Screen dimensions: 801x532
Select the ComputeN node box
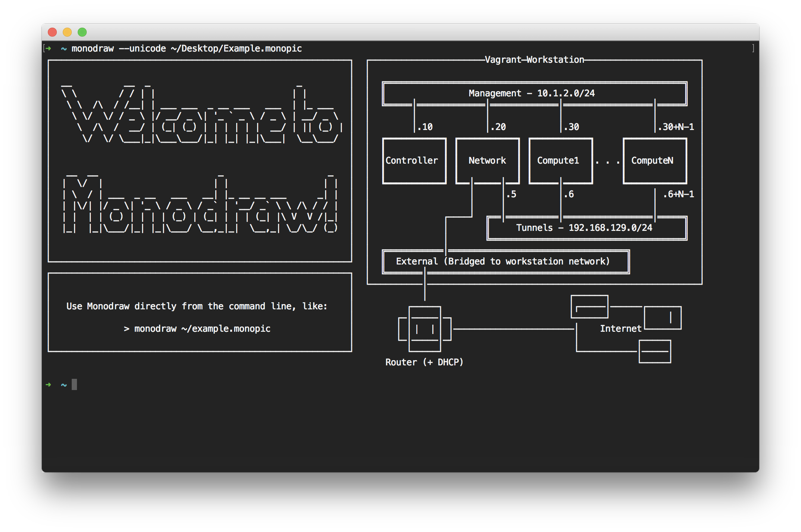(x=655, y=161)
